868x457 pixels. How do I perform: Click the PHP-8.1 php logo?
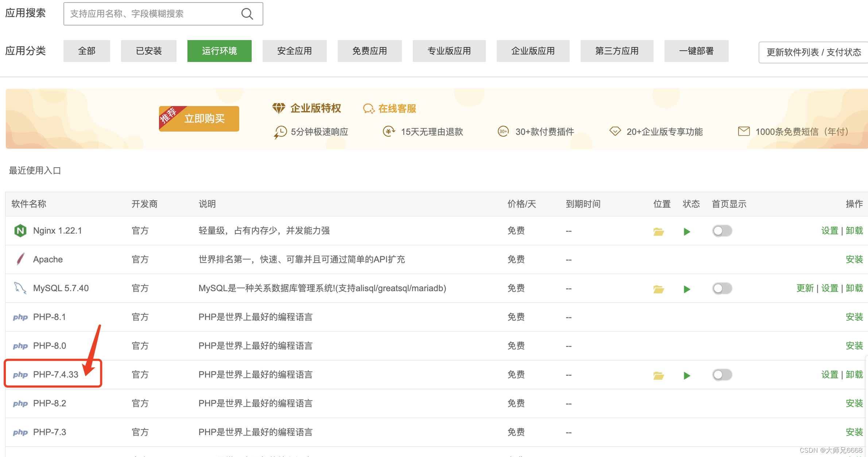20,317
